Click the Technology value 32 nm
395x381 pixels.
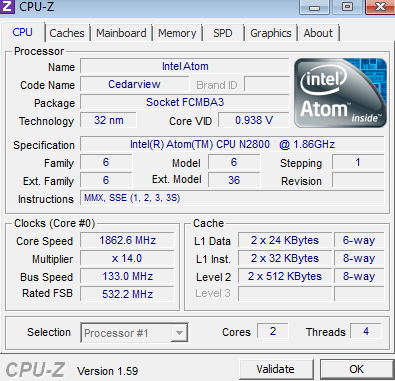tap(109, 120)
